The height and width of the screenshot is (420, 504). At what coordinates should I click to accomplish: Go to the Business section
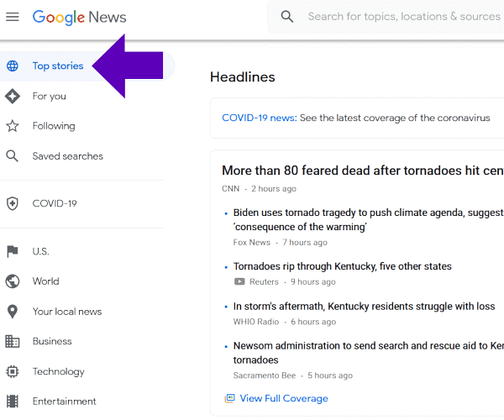point(52,341)
